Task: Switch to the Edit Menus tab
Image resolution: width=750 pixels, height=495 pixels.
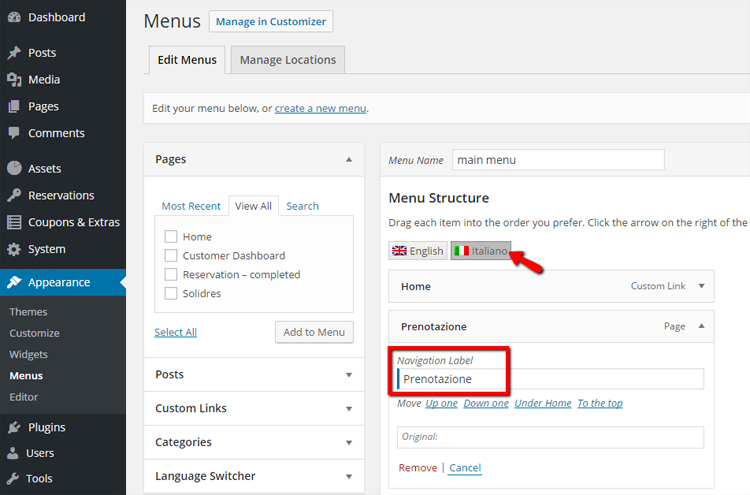Action: [x=187, y=60]
